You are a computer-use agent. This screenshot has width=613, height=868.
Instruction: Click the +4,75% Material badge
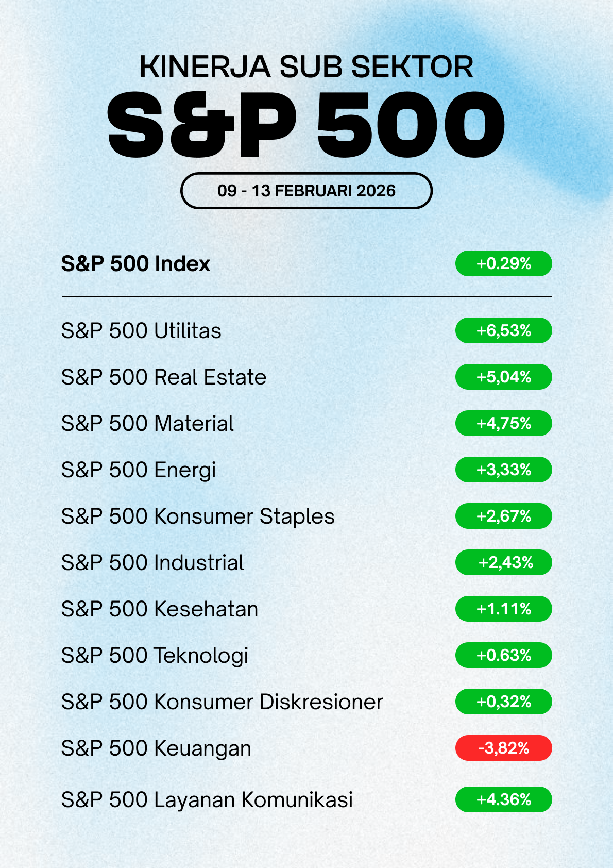503,424
